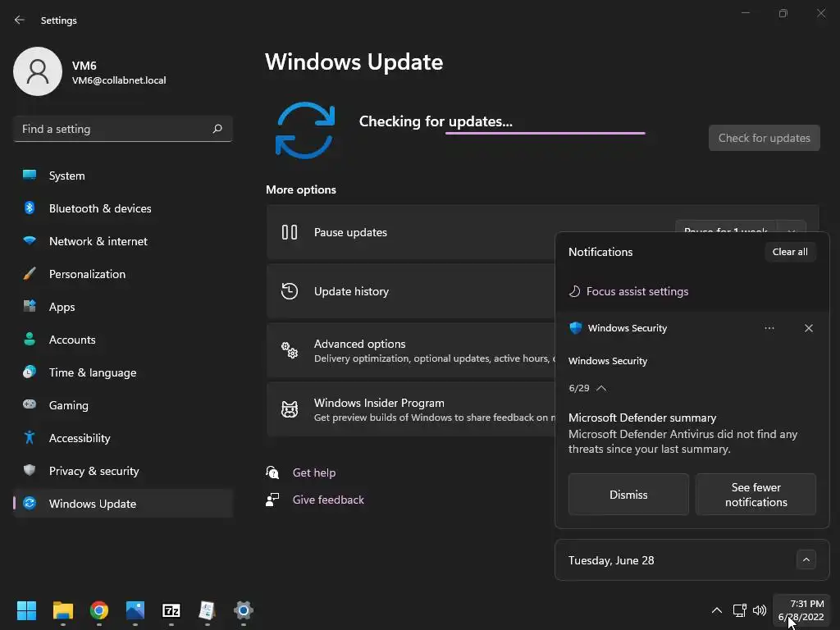The width and height of the screenshot is (840, 630).
Task: Open System settings
Action: [x=123, y=176]
